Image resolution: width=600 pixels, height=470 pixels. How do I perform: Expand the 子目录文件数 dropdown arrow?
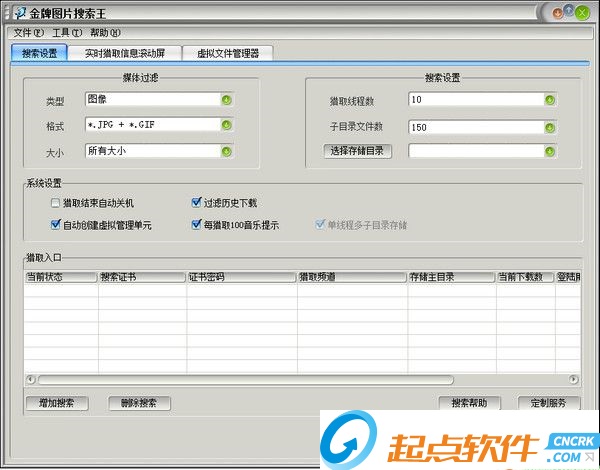click(x=550, y=128)
